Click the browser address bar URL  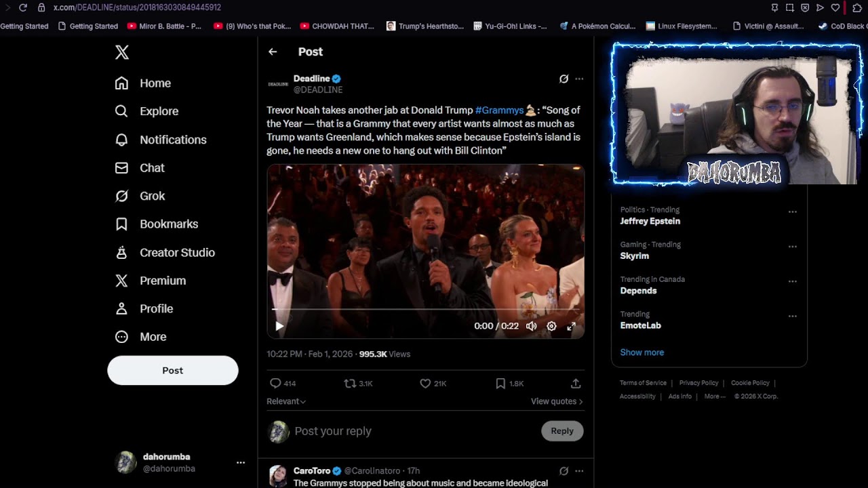coord(137,7)
